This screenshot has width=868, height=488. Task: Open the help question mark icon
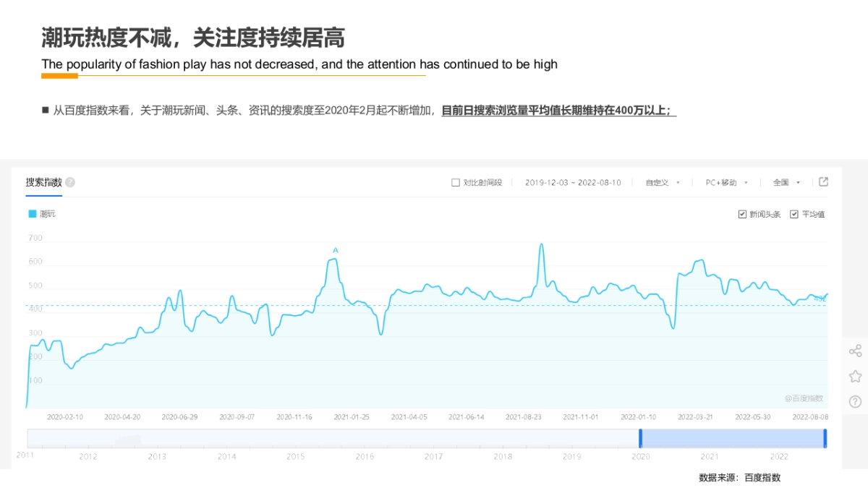point(855,400)
